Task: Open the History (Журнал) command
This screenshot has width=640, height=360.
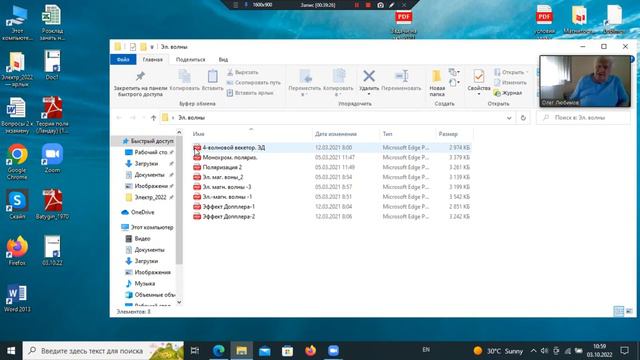Action: point(508,93)
